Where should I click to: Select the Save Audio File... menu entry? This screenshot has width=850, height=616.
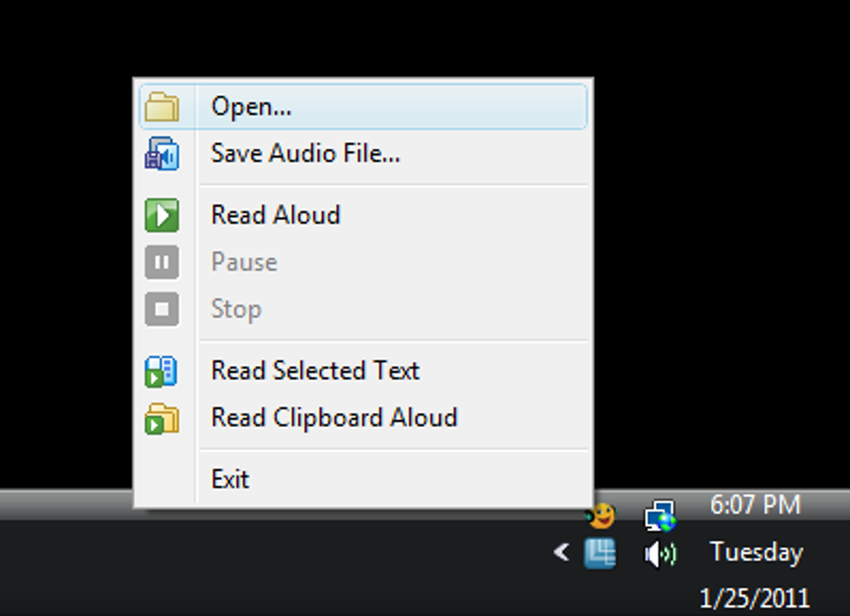pos(363,153)
